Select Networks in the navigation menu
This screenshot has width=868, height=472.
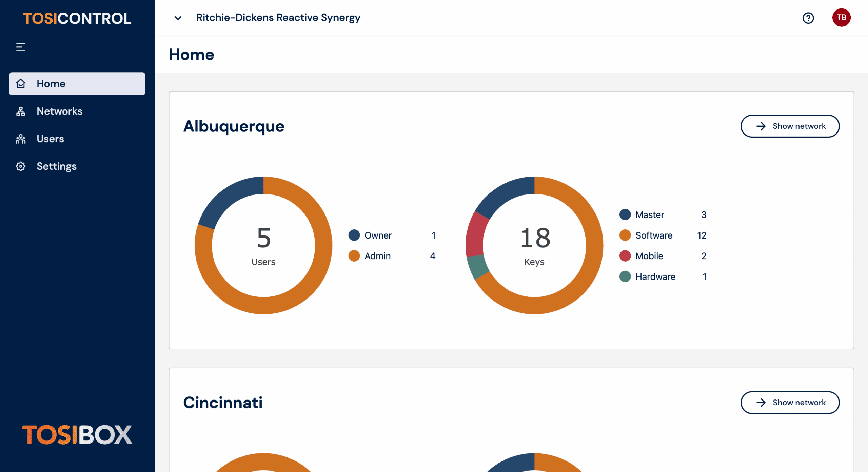click(x=59, y=111)
